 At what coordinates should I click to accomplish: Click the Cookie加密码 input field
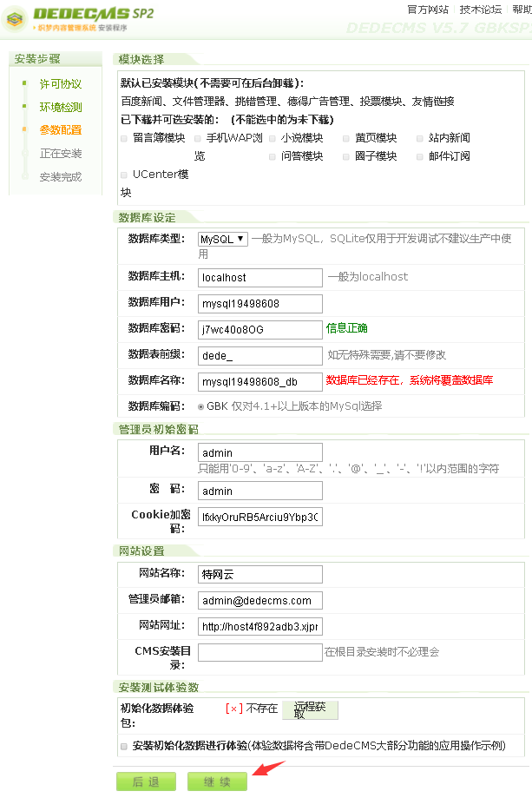pos(259,517)
